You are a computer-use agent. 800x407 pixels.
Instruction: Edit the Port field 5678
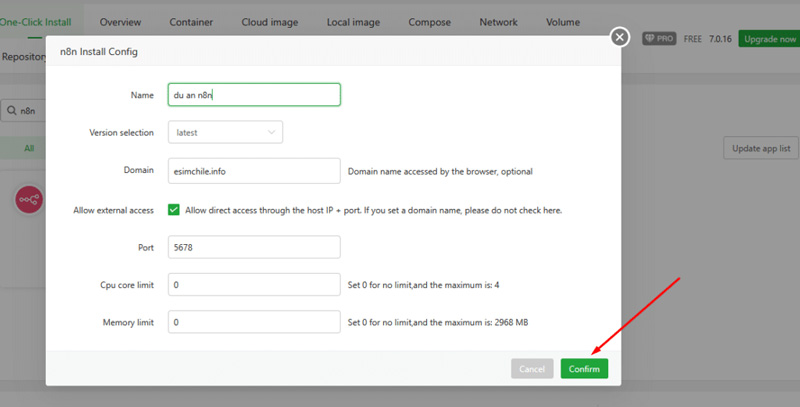pos(254,247)
